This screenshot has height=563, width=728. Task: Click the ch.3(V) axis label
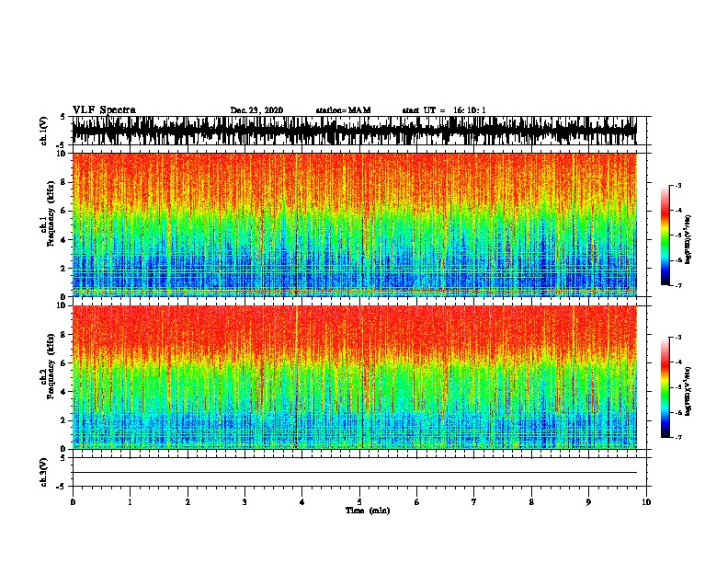click(x=43, y=472)
